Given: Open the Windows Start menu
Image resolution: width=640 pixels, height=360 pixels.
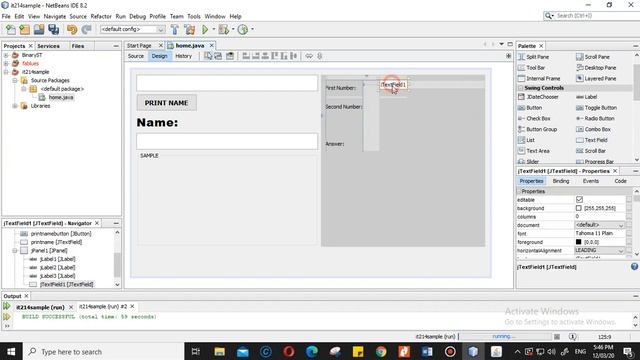Looking at the screenshot, I should pos(11,351).
